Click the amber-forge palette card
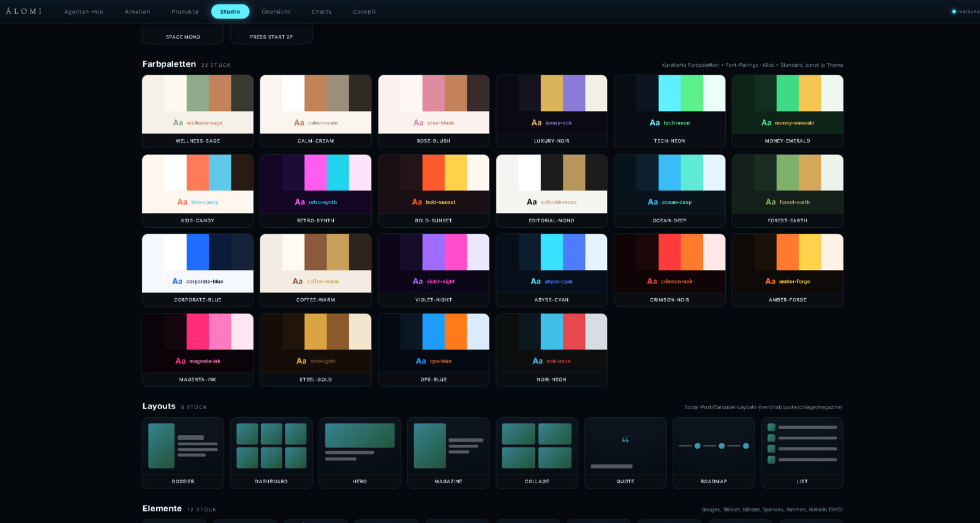Viewport: 980px width, 523px height. (788, 270)
